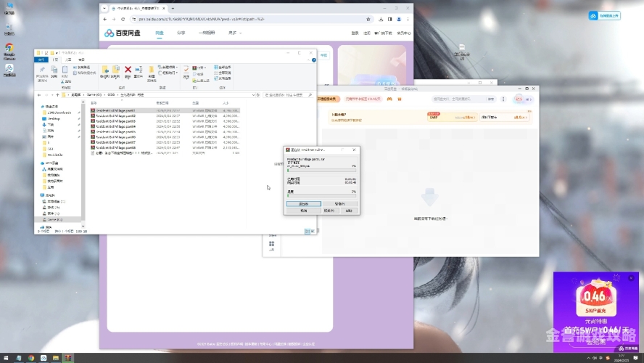
Task: Switch Explorer to details view toggle
Action: pos(307,232)
